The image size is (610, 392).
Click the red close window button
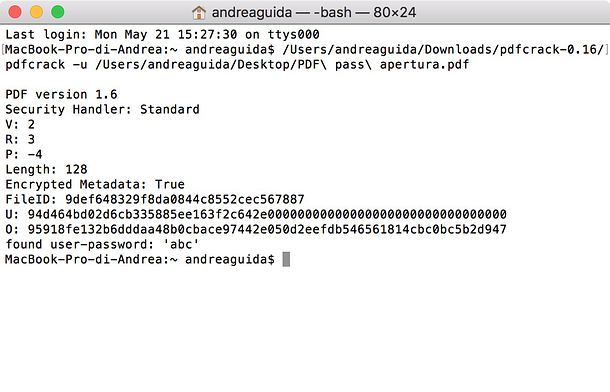(15, 12)
